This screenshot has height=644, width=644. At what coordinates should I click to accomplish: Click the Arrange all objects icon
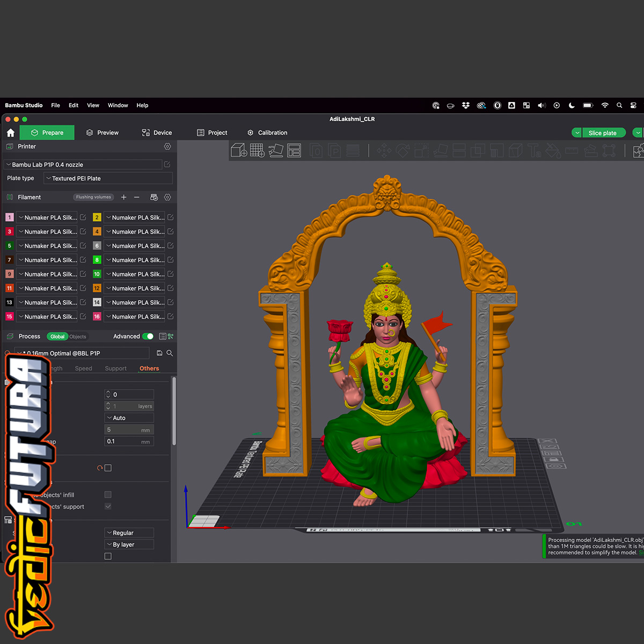294,150
